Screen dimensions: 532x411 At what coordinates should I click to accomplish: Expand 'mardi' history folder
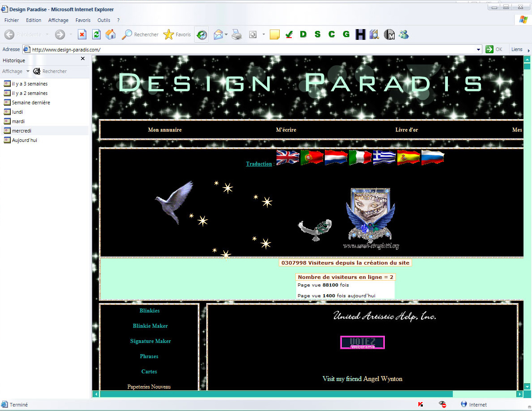pos(14,121)
